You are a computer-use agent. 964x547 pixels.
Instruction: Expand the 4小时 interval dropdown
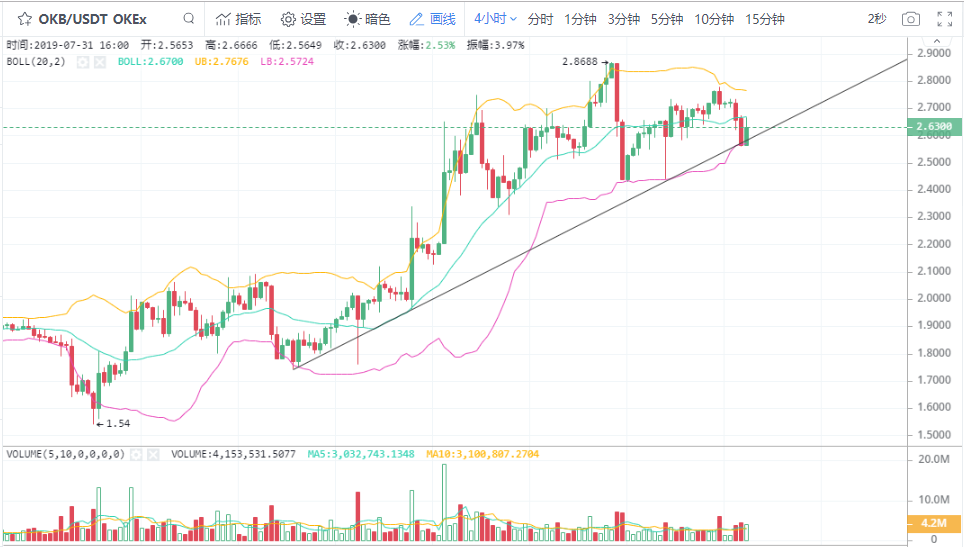pyautogui.click(x=495, y=19)
